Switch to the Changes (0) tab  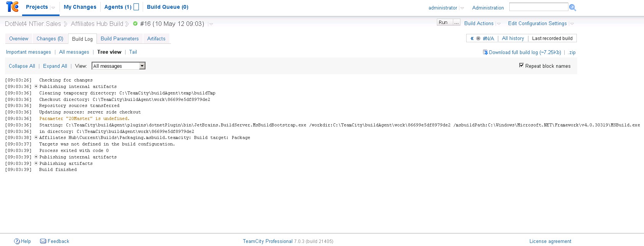[x=50, y=38]
